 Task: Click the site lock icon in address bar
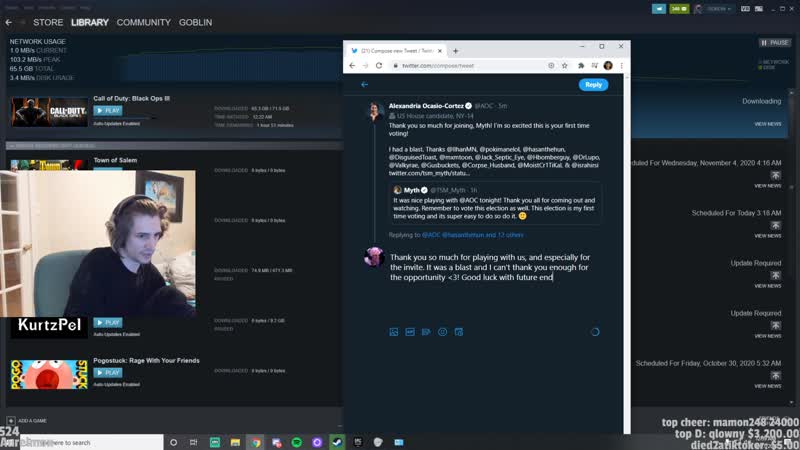(x=395, y=66)
